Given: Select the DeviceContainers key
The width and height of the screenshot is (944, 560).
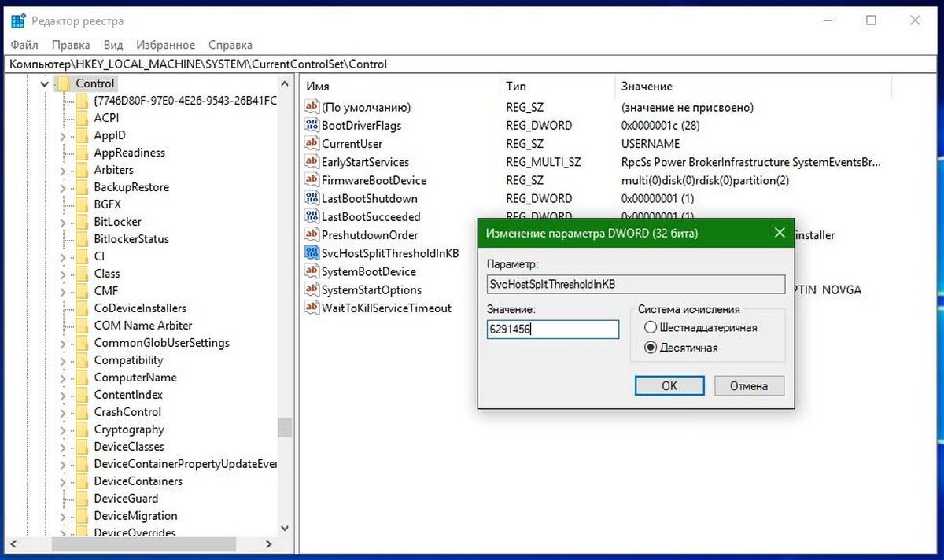Looking at the screenshot, I should coord(138,481).
